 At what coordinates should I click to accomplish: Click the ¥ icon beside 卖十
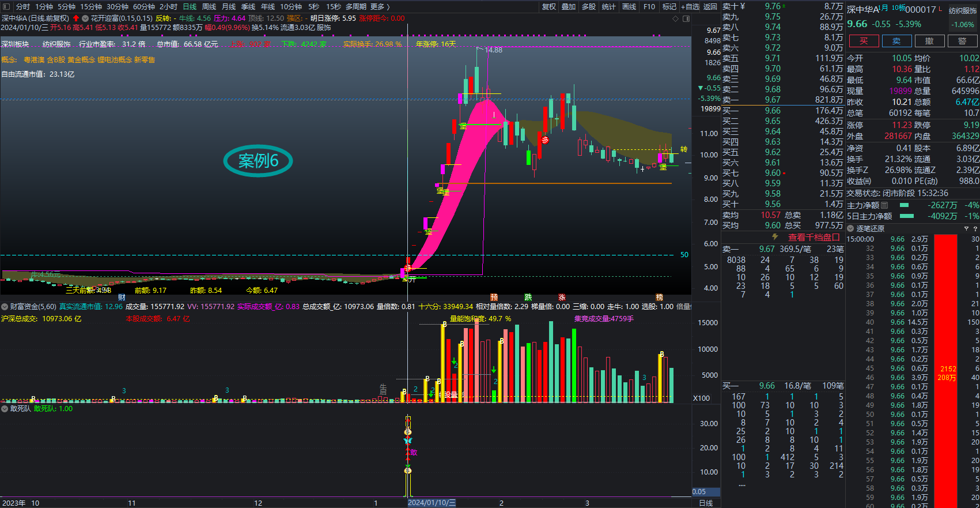coord(742,6)
